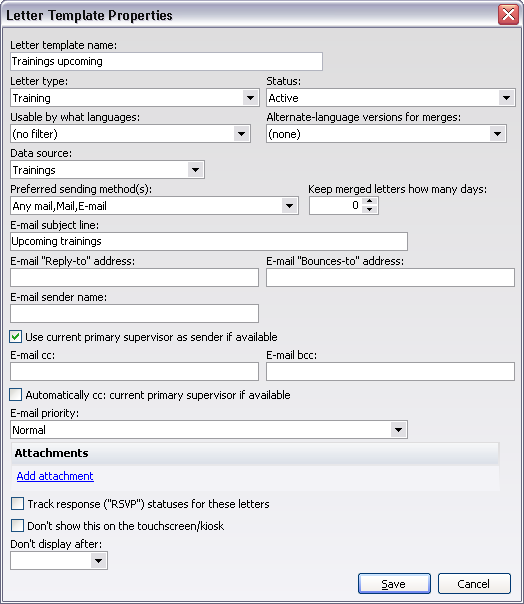Focus the E-mail subject line field
This screenshot has height=604, width=524.
[x=209, y=242]
